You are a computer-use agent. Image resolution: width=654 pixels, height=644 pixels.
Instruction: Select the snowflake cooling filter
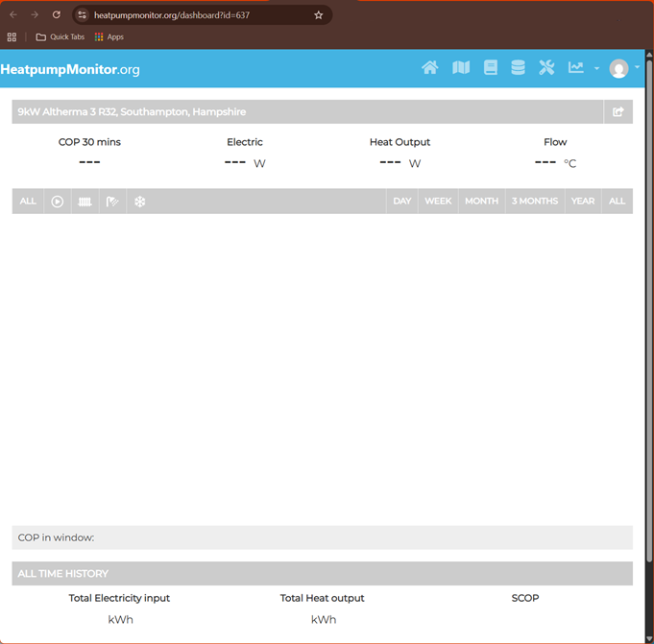pyautogui.click(x=139, y=202)
